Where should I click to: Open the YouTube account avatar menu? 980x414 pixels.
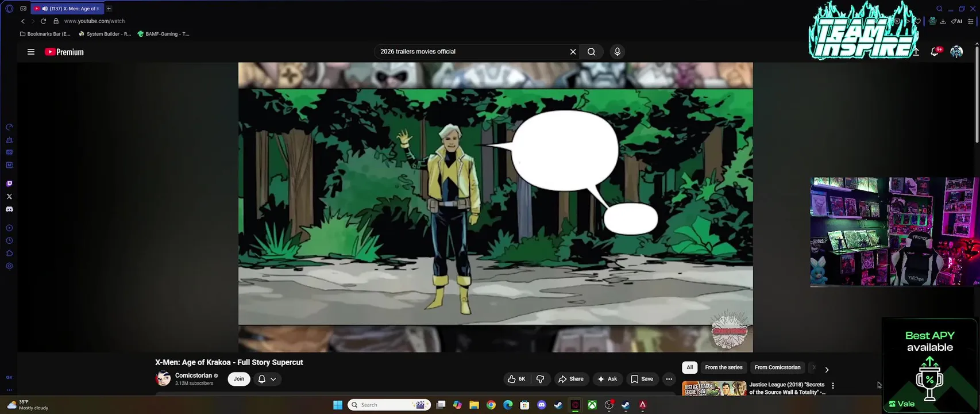tap(956, 52)
